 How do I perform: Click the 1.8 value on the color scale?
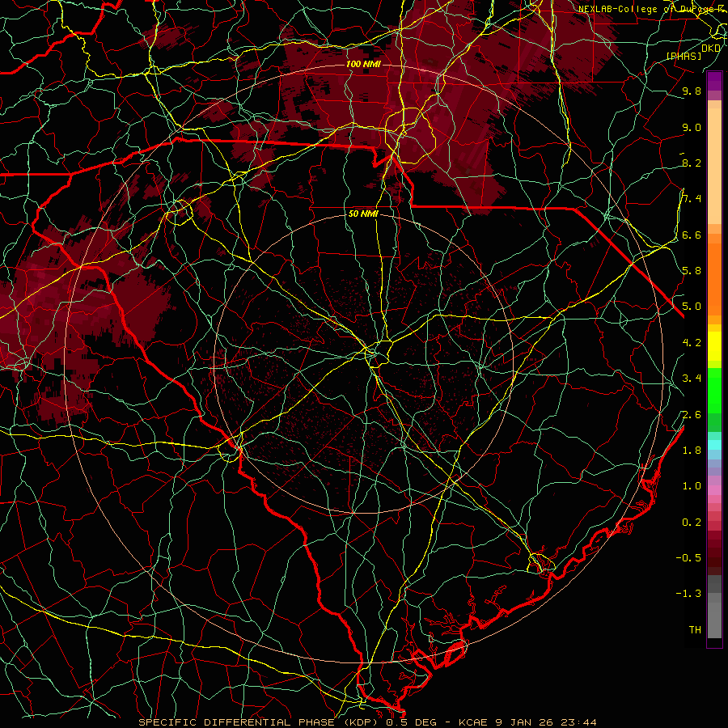click(x=692, y=450)
